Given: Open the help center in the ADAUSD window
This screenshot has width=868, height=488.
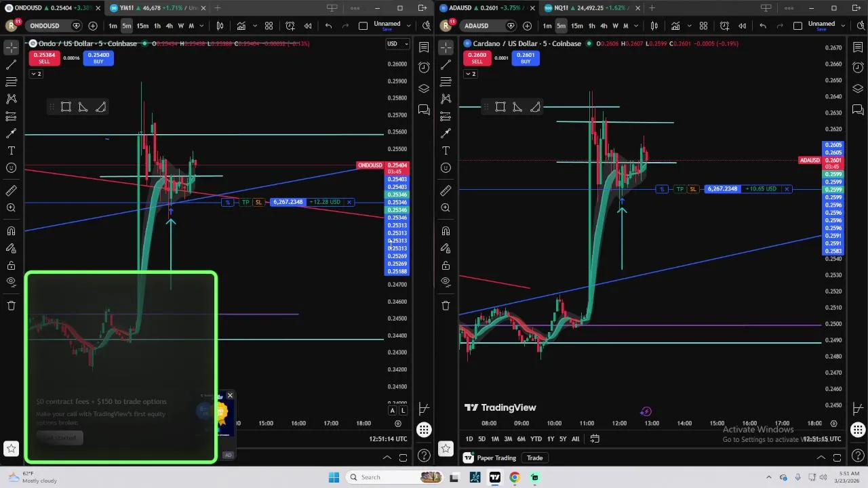Looking at the screenshot, I should tap(858, 455).
